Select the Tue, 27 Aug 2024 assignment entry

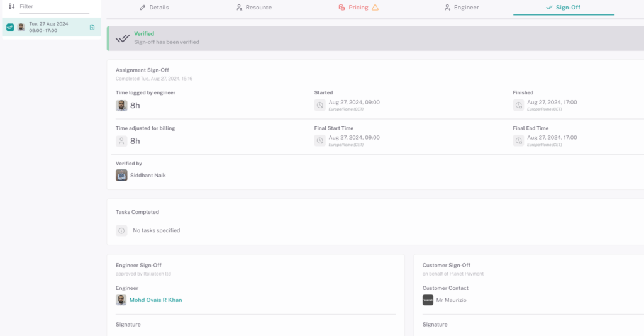(50, 27)
